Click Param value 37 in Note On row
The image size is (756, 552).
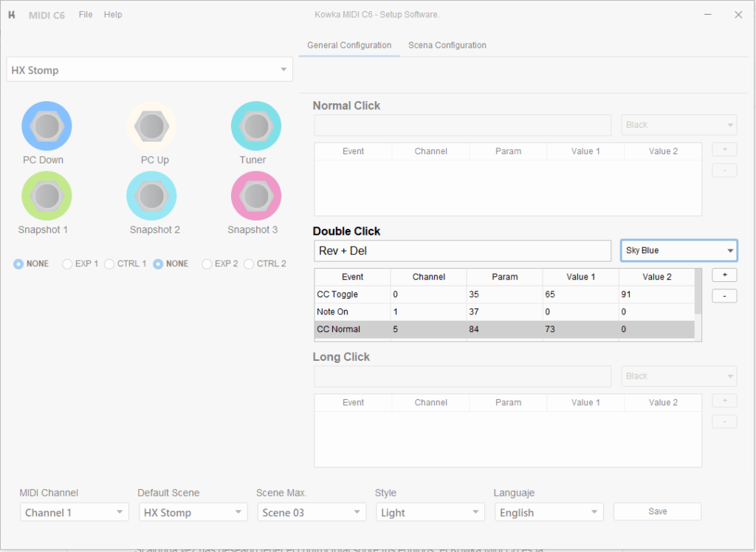504,312
